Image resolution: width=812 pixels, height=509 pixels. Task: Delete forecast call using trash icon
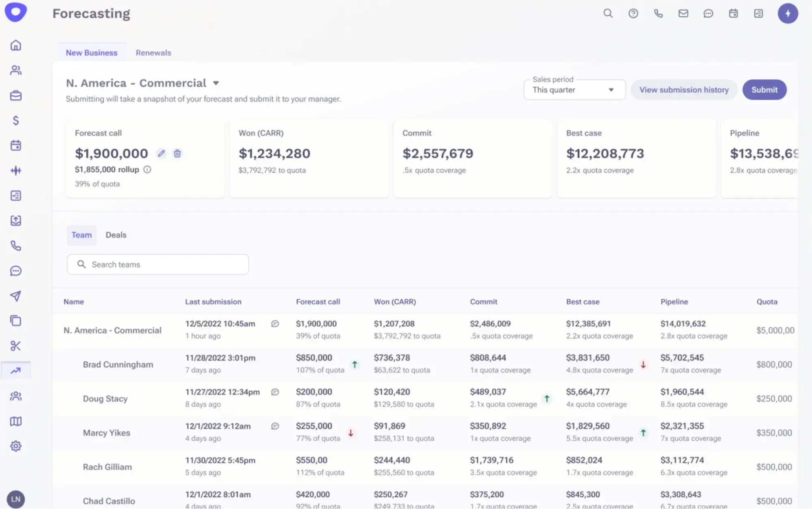point(177,153)
